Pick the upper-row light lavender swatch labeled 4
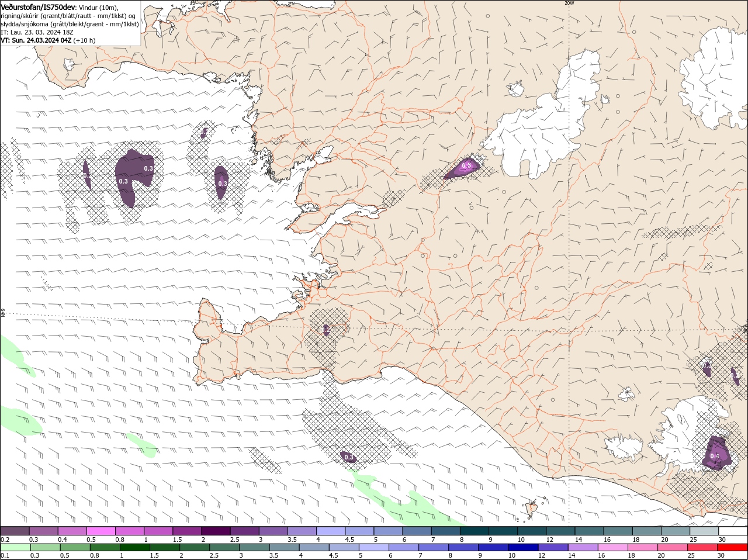This screenshot has width=748, height=560. click(x=331, y=531)
